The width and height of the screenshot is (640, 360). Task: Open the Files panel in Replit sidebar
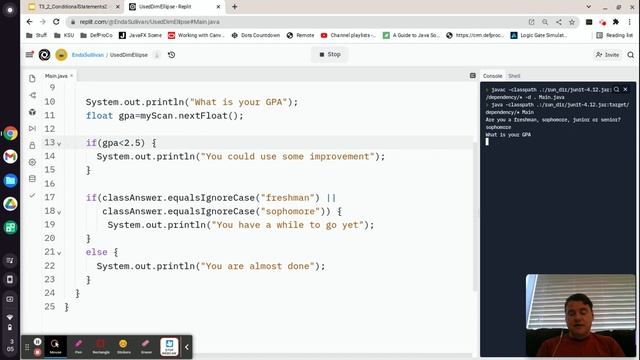point(32,78)
